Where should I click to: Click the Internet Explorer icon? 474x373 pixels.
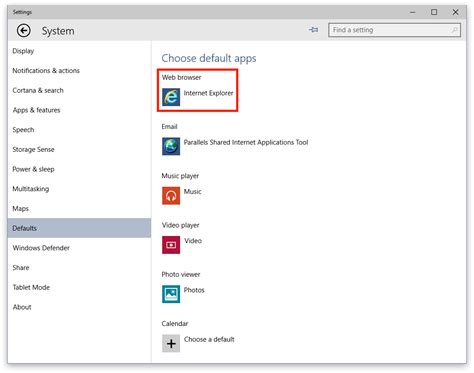tap(171, 97)
